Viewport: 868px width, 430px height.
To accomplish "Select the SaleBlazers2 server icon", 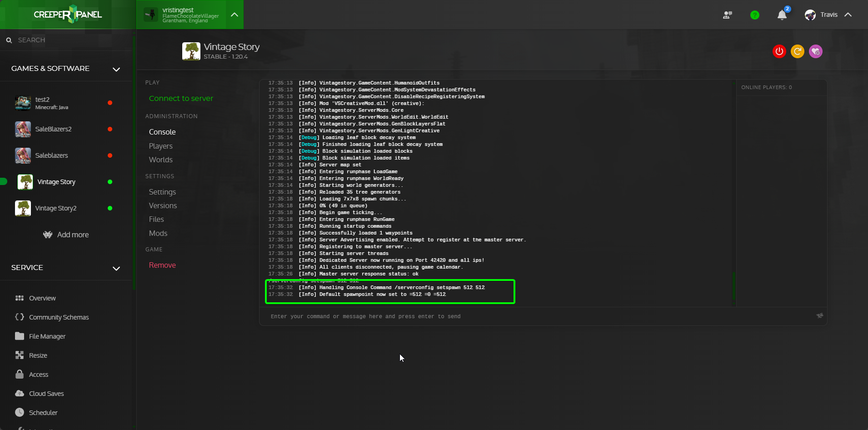I will [23, 129].
